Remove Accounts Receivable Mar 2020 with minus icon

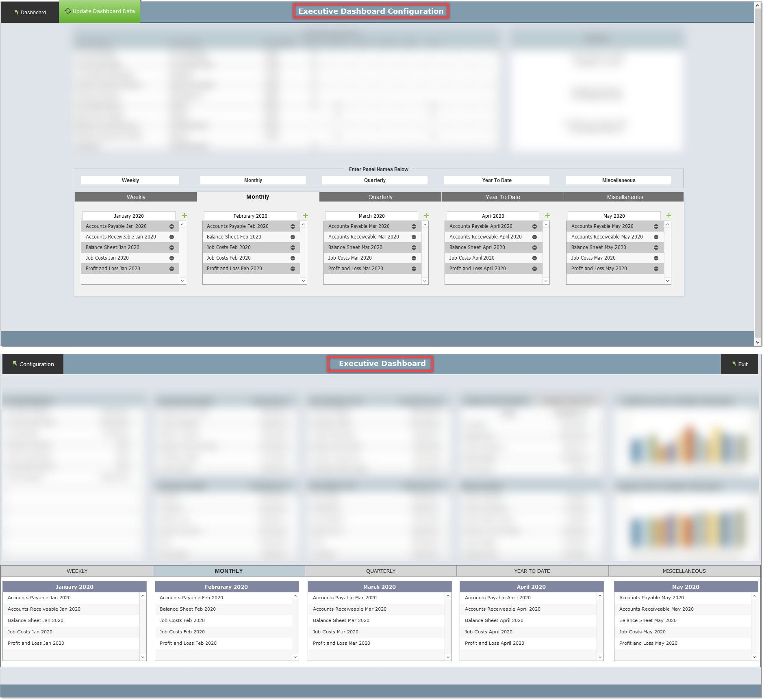coord(414,237)
